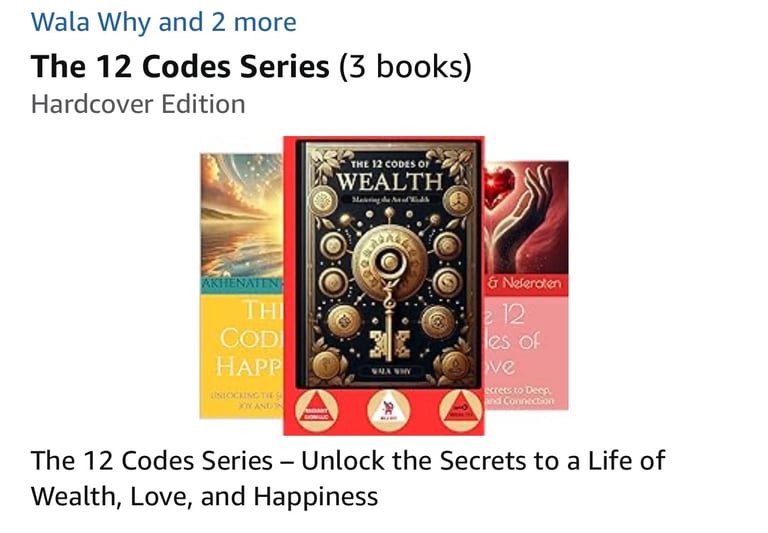The image size is (768, 533).
Task: Click the 'WEALTH' title on the black cover
Action: (390, 182)
